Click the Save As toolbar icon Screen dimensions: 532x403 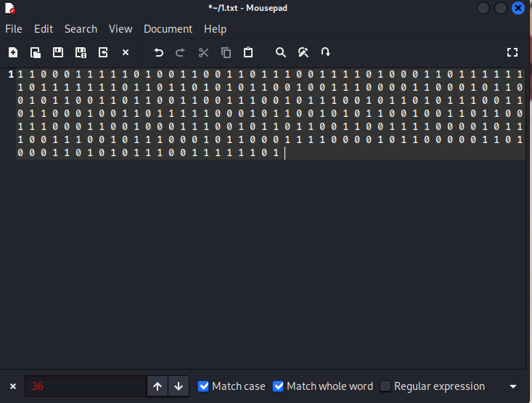[x=81, y=52]
